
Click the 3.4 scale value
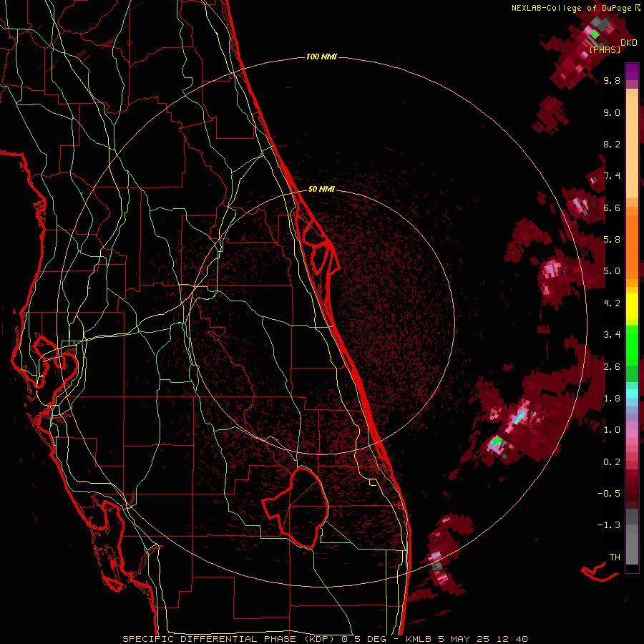612,335
